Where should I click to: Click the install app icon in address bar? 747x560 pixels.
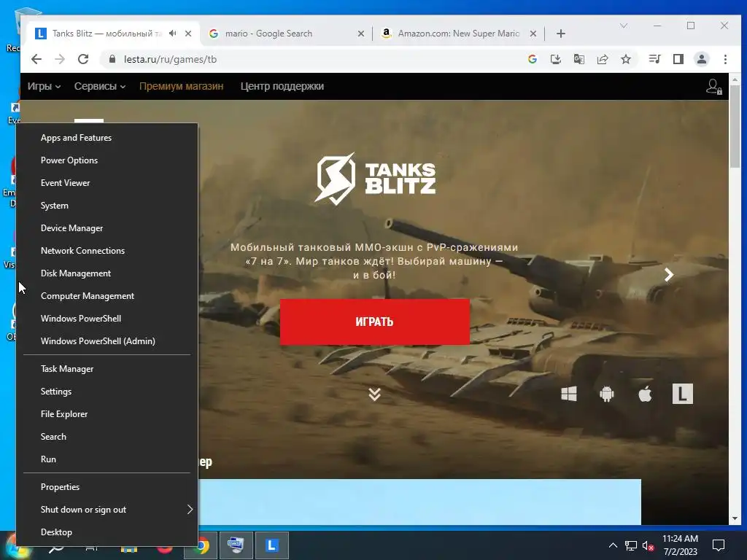click(x=555, y=59)
